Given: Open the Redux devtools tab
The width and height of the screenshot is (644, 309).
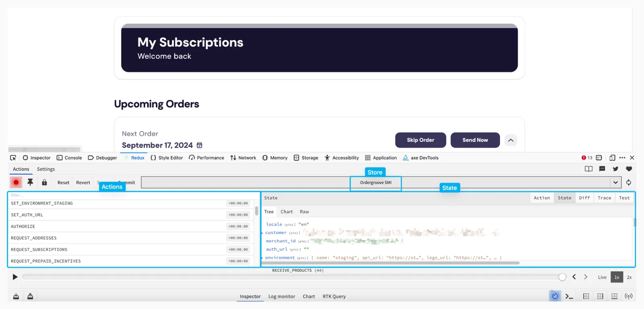Looking at the screenshot, I should (134, 158).
